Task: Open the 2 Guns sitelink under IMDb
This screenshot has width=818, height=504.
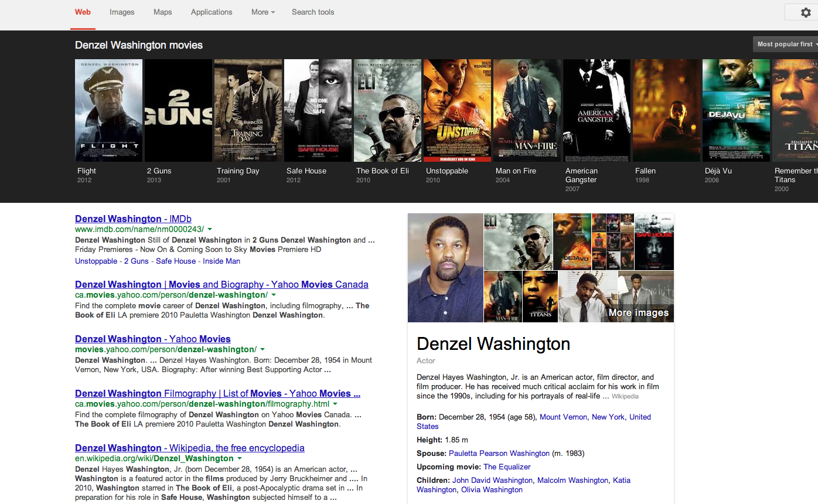Action: coord(136,261)
